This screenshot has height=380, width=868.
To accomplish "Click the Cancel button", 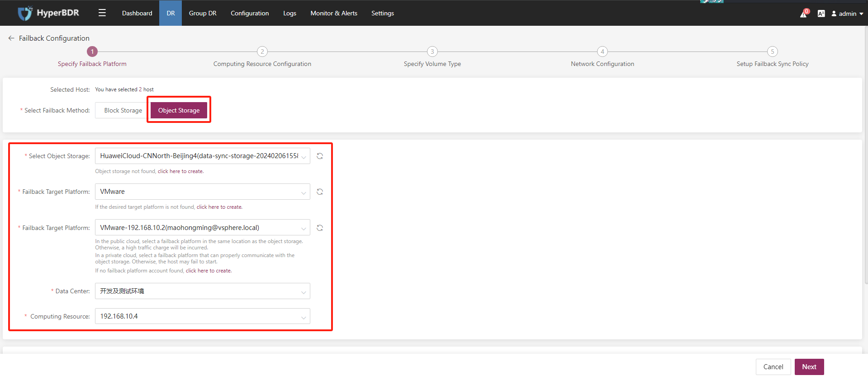I will [773, 367].
